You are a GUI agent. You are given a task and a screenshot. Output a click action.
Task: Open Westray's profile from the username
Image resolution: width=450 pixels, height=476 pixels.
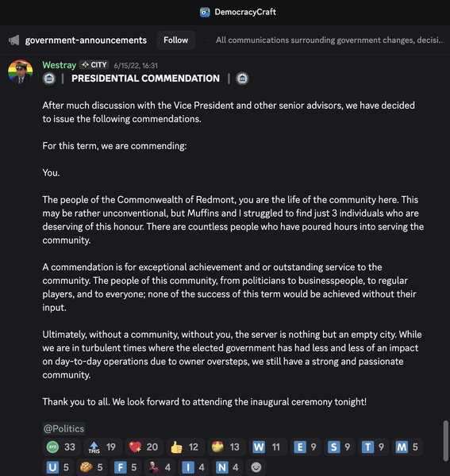pyautogui.click(x=60, y=65)
